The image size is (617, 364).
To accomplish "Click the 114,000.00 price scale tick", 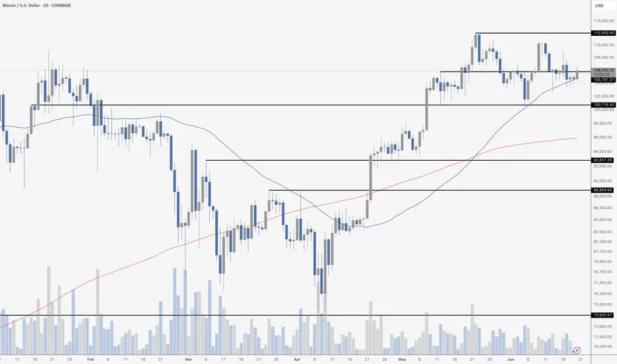I will tap(604, 21).
